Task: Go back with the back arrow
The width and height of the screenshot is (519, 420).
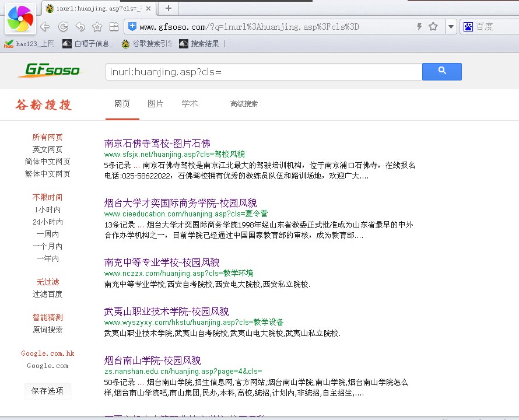Action: pos(45,26)
